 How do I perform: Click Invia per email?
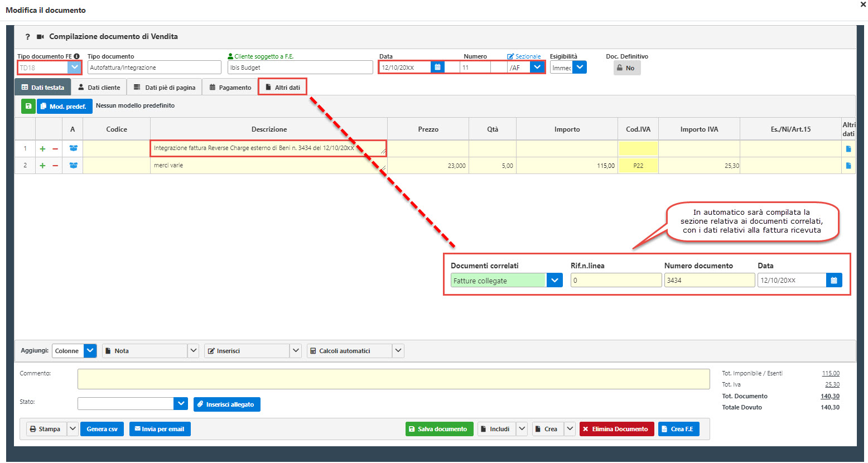(x=160, y=429)
